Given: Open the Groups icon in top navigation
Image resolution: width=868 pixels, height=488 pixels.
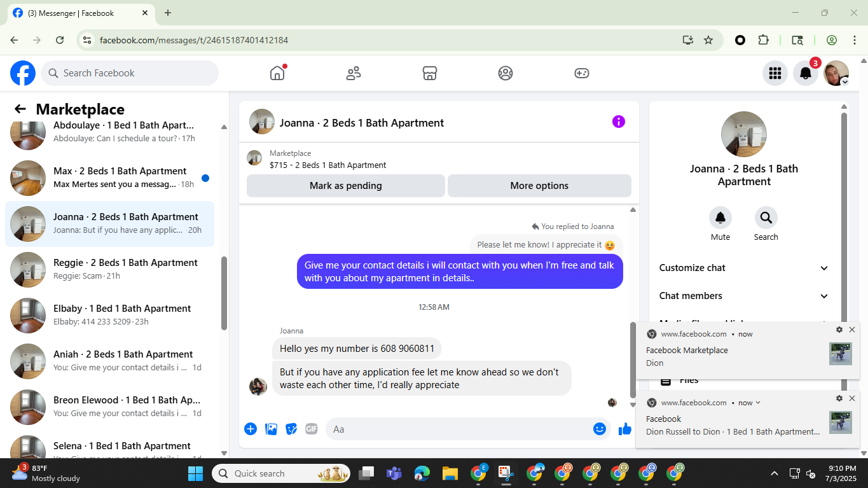Looking at the screenshot, I should [506, 73].
